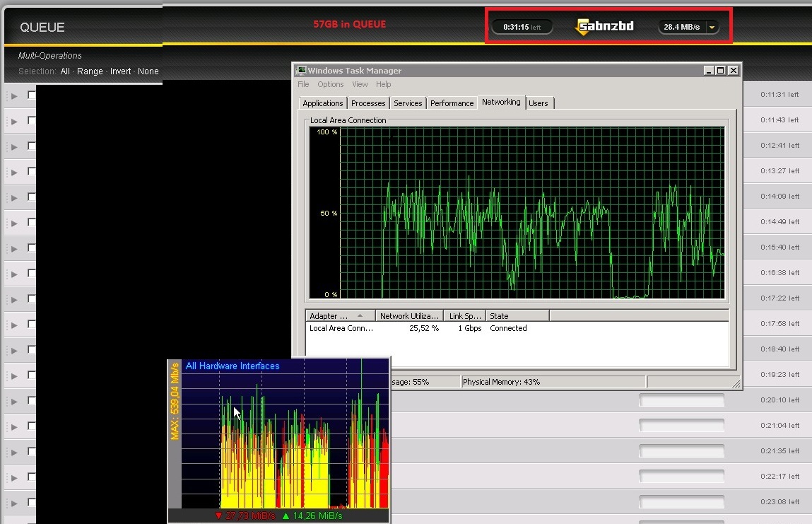The image size is (812, 524).
Task: Expand the queue row showing 0:19:23 left
Action: point(15,375)
